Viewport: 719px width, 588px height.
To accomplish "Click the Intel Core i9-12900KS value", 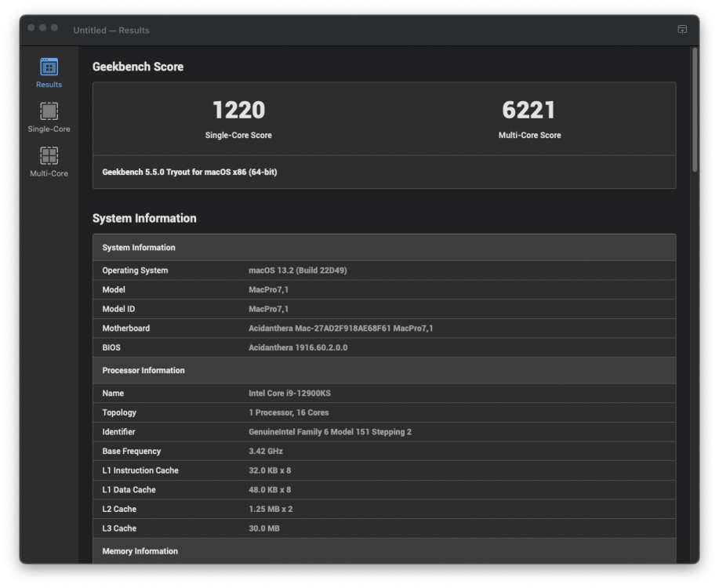I will 289,394.
